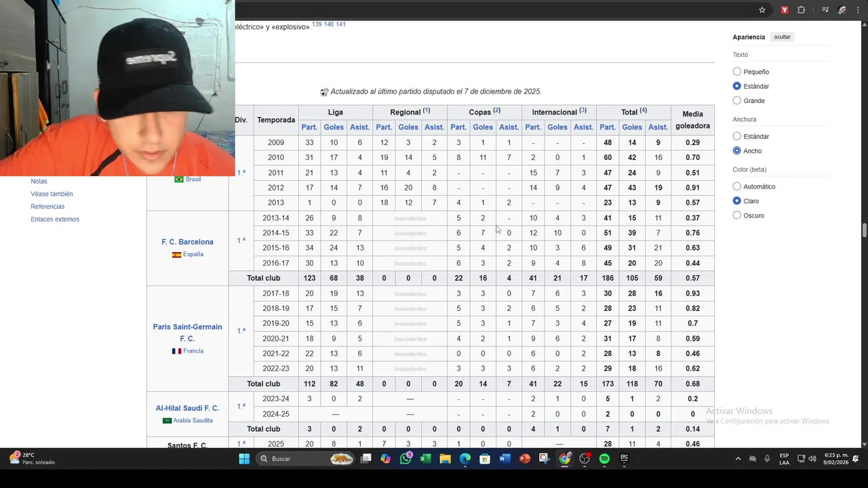Open footnote (3) next to Internacional
Viewport: 868px width, 488px height.
(x=583, y=110)
